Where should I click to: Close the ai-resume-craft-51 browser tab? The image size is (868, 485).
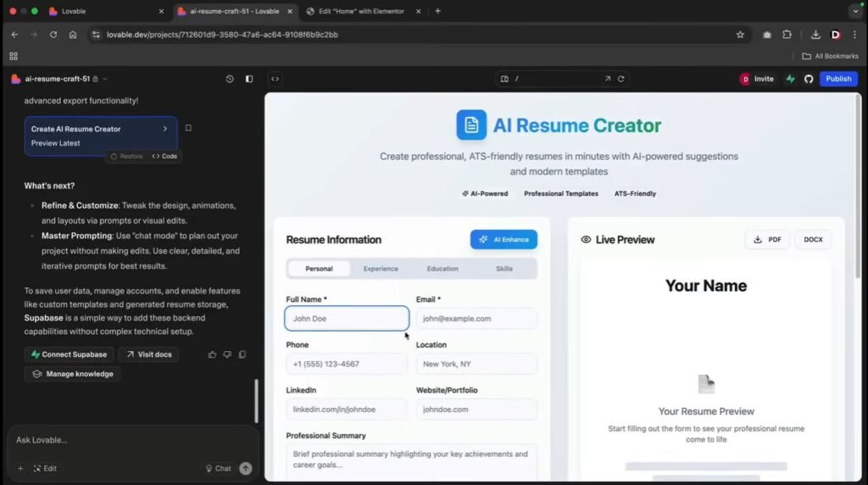(290, 11)
